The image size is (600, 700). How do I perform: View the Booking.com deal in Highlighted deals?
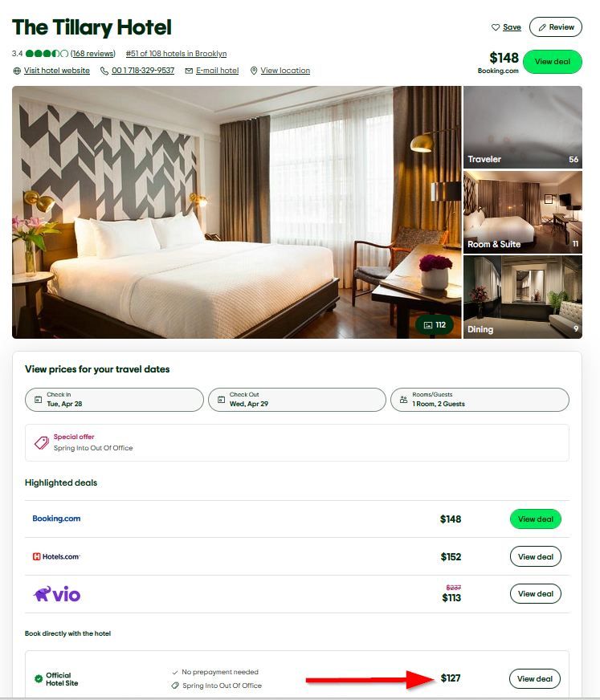(535, 519)
